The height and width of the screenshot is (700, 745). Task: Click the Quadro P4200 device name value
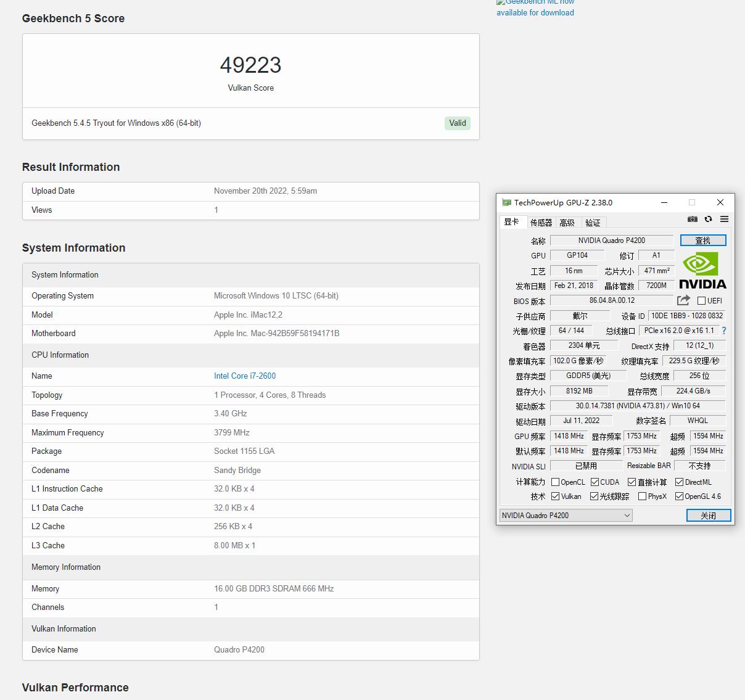(x=239, y=649)
